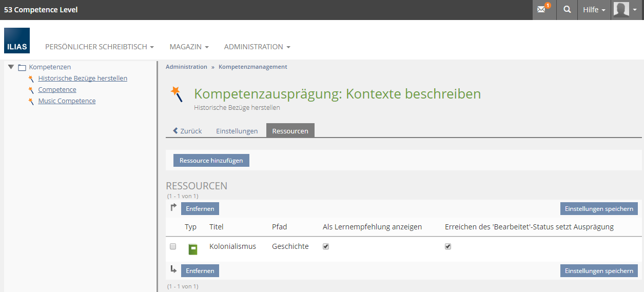Uncheck 'Als Lernempfehlung anzeigen' for Kolonialismus
This screenshot has height=292, width=644.
click(x=326, y=246)
